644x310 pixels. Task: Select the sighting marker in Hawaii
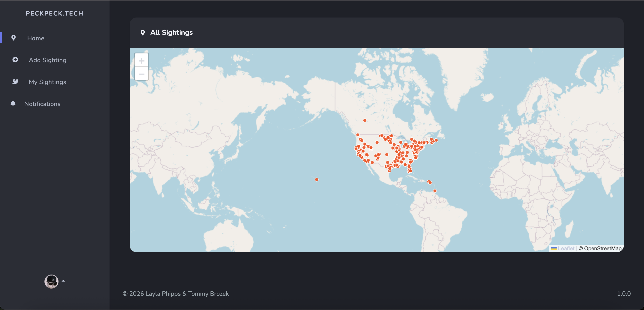pos(317,179)
